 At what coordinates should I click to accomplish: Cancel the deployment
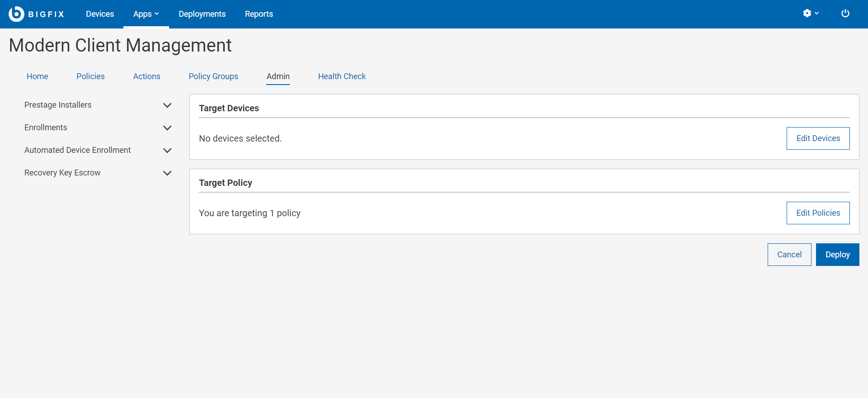pyautogui.click(x=789, y=255)
